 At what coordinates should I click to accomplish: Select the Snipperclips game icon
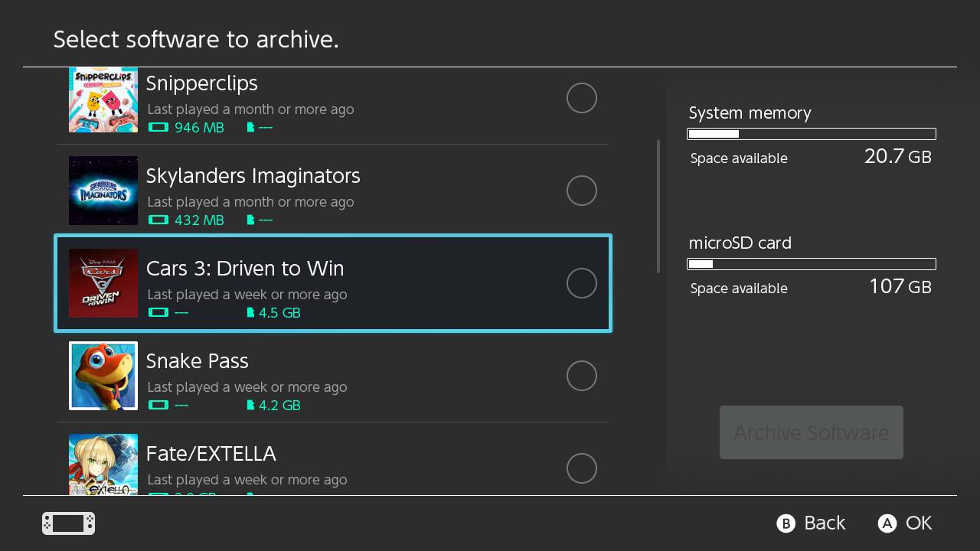pyautogui.click(x=103, y=99)
